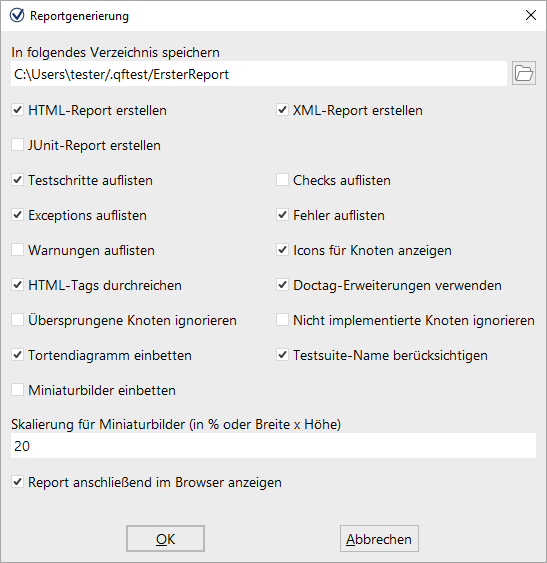Open the folder browse icon beside directory path
This screenshot has height=563, width=547.
pos(524,73)
